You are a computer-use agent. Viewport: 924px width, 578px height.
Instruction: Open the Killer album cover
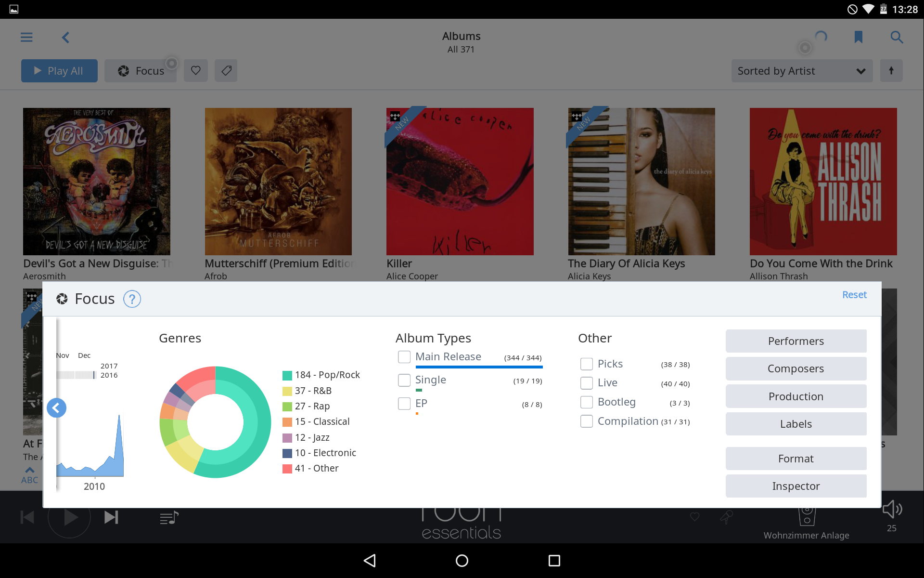point(460,182)
